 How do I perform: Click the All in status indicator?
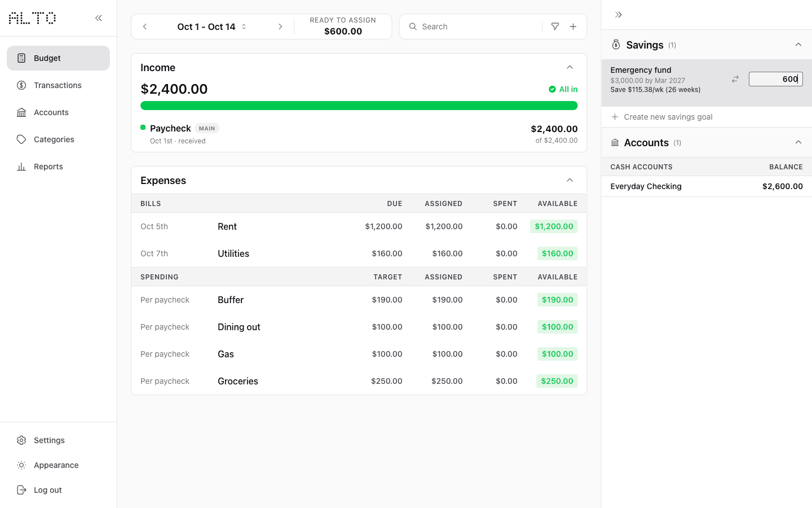pos(563,89)
